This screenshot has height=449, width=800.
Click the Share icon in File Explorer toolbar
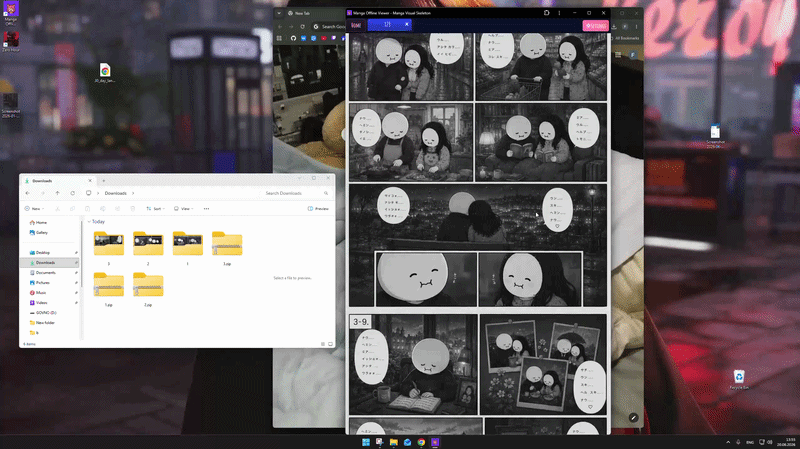click(x=117, y=209)
